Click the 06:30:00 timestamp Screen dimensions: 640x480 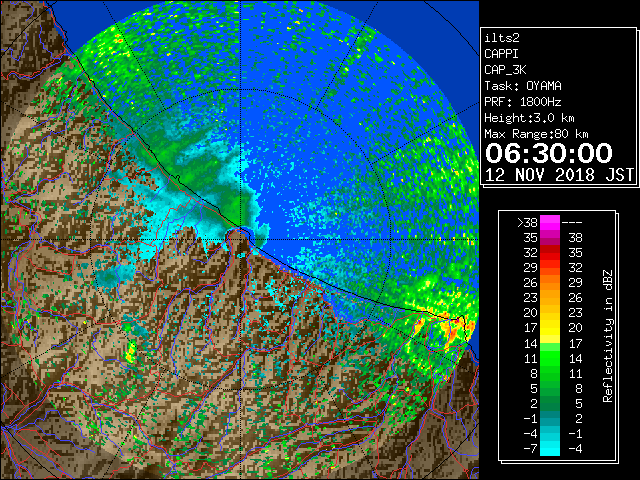[549, 153]
